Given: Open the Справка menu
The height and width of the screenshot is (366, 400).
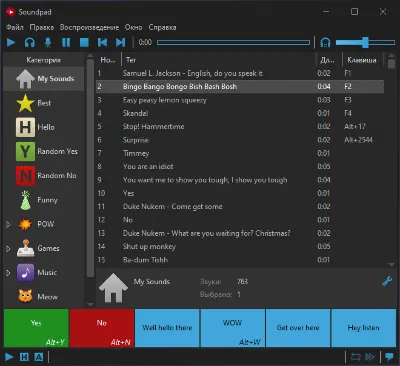Looking at the screenshot, I should click(162, 27).
